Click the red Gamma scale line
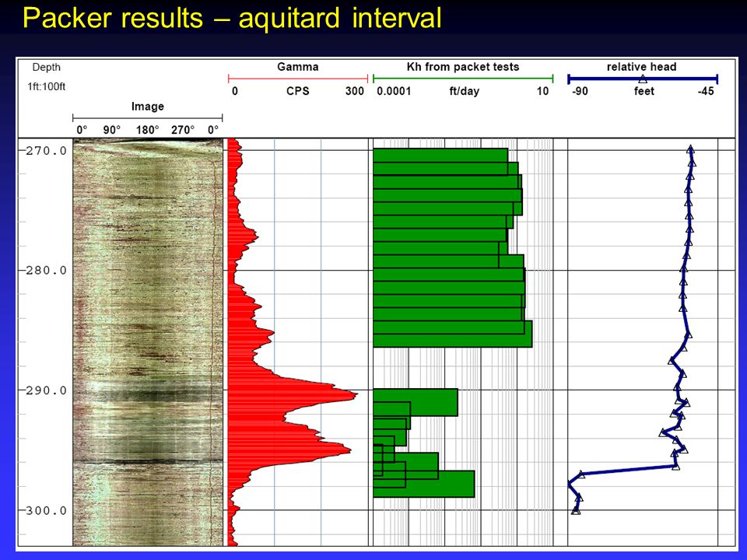The height and width of the screenshot is (560, 747). 298,79
